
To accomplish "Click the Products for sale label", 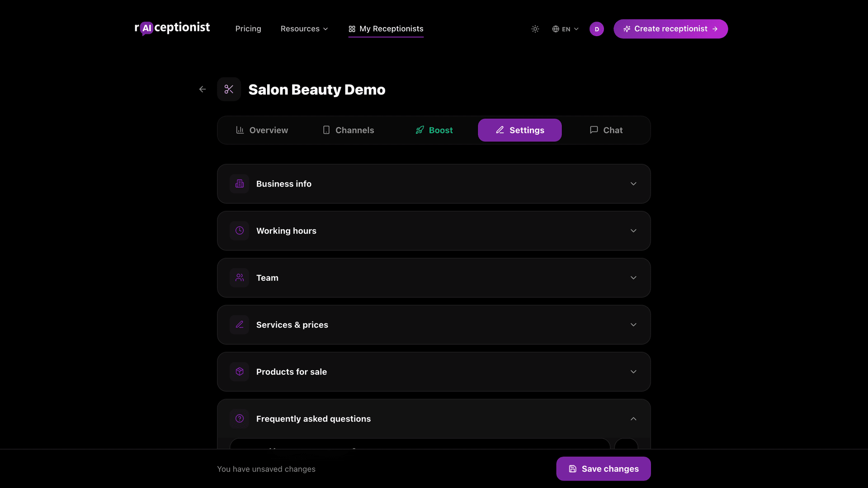I will (292, 372).
